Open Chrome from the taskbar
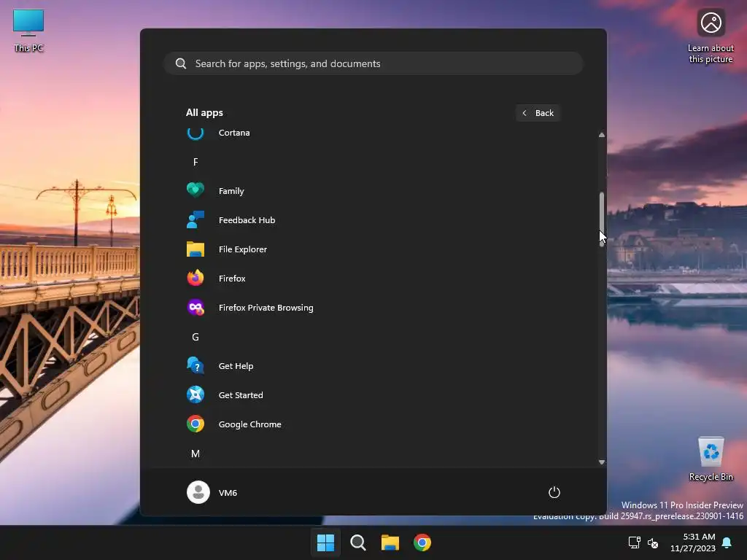The width and height of the screenshot is (747, 560). (x=422, y=542)
